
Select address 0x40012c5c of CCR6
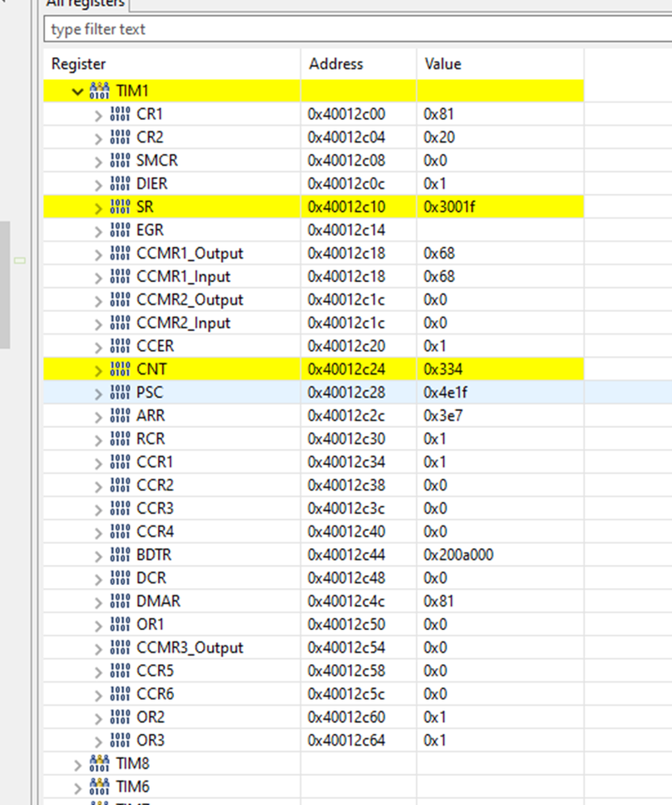(346, 694)
